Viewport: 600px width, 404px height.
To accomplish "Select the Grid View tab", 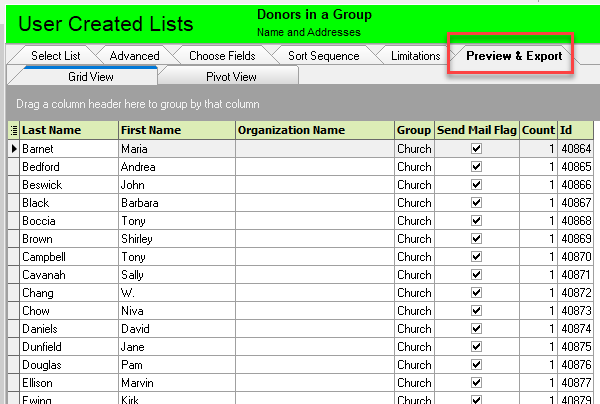I will [90, 76].
